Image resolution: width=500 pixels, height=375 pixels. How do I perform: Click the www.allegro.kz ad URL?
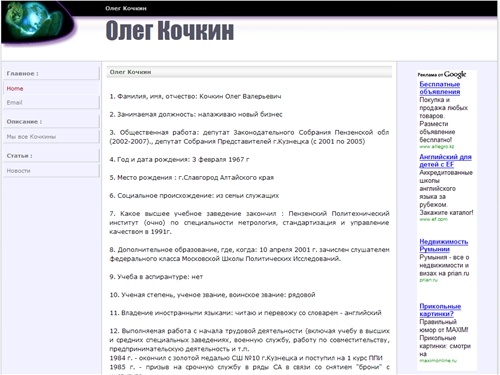[437, 147]
